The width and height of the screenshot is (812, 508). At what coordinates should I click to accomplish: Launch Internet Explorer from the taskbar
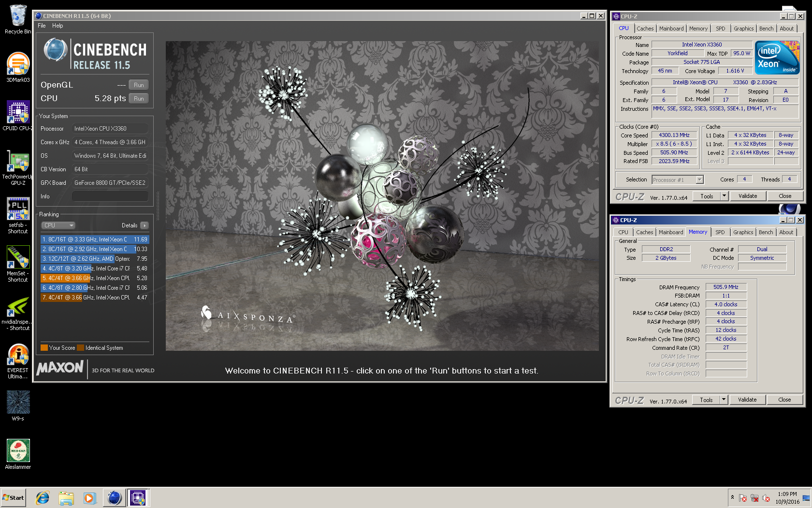(x=43, y=498)
